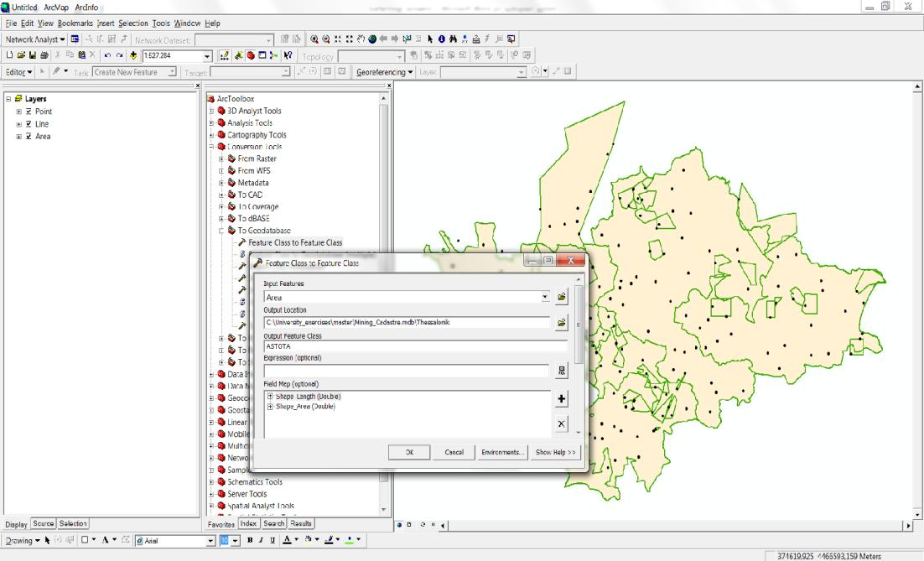Expand Shape_Length field in Field Map
924x561 pixels.
click(270, 397)
